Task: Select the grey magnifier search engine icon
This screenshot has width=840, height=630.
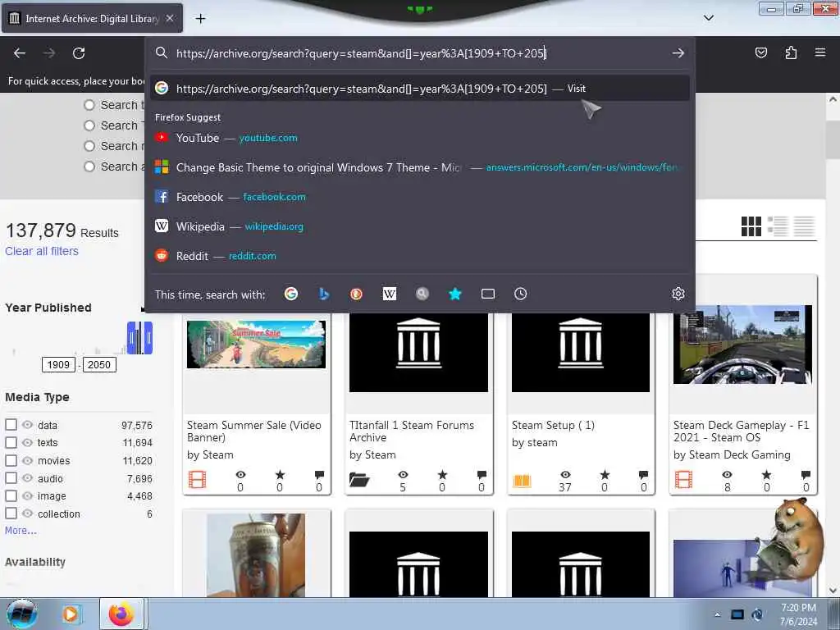Action: 422,294
